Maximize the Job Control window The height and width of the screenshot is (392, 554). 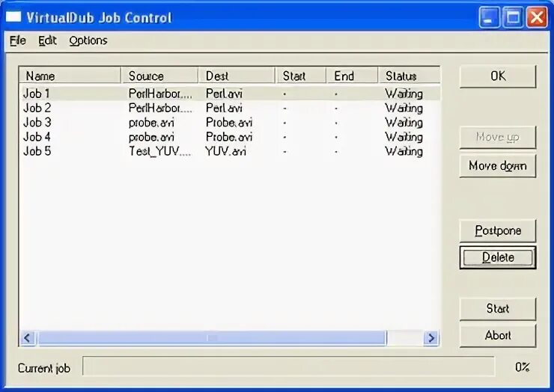513,17
